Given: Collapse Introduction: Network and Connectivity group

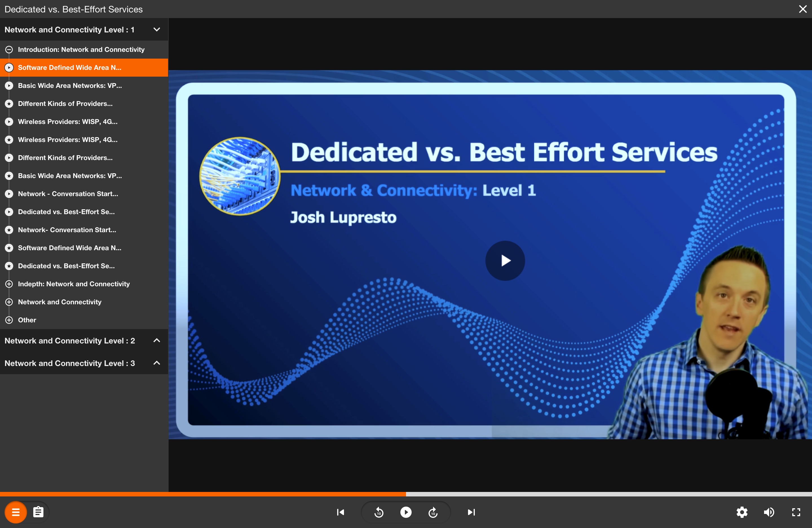Looking at the screenshot, I should [x=84, y=49].
